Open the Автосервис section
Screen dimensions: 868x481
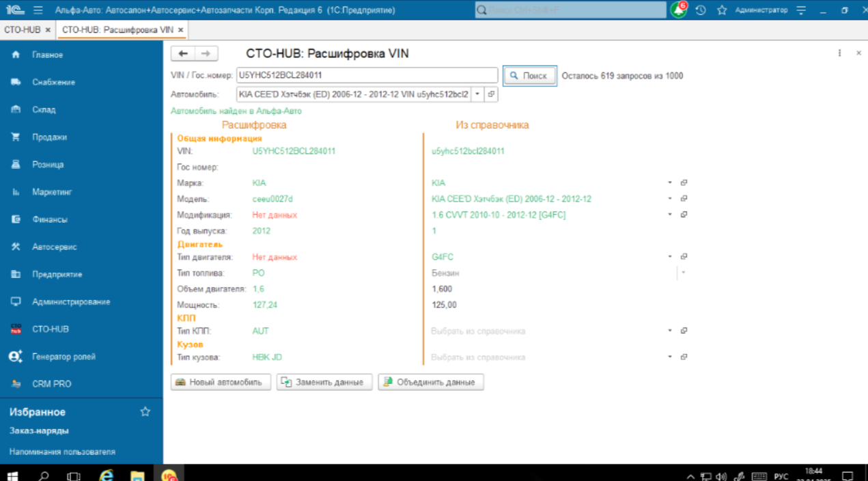54,247
